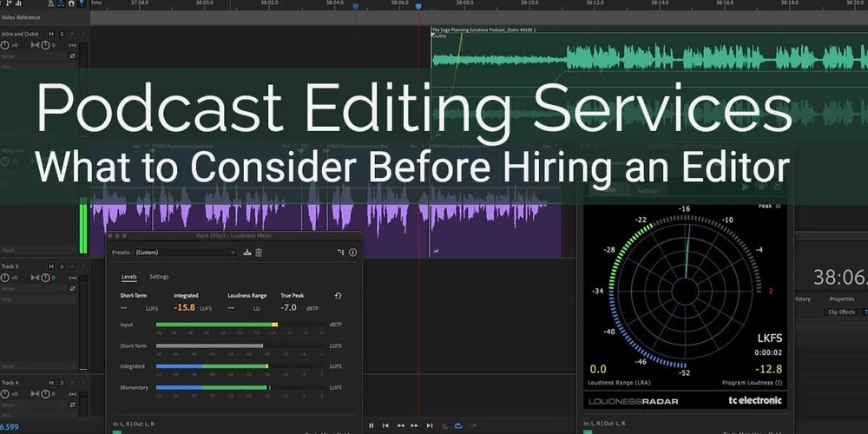Open the History tab

pos(802,299)
